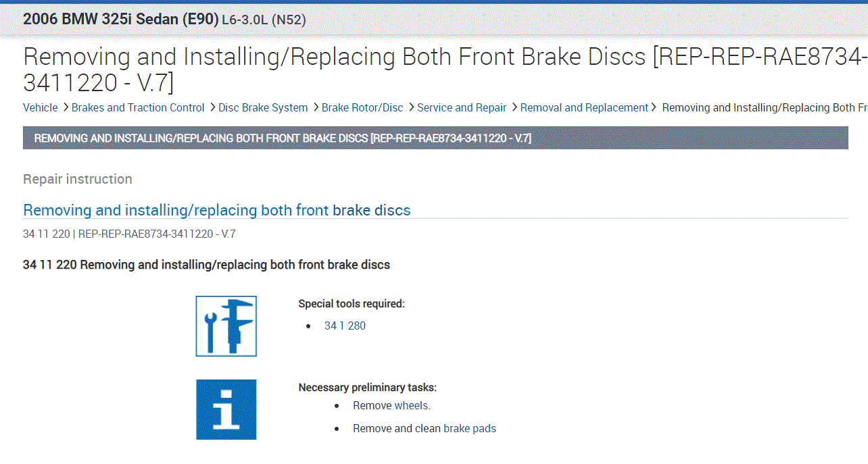Navigate to Disc Brake System breadcrumb
This screenshot has height=464, width=868.
tap(263, 107)
